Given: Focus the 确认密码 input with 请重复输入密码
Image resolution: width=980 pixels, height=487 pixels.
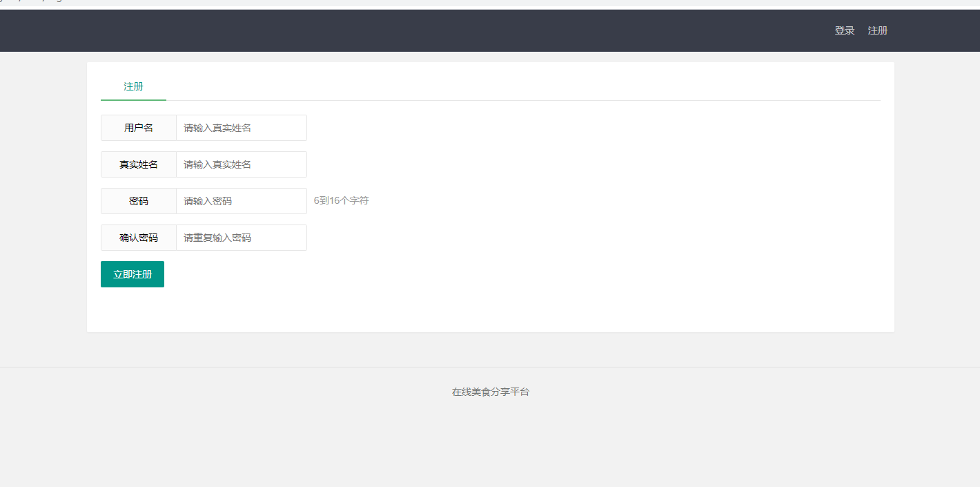Looking at the screenshot, I should (x=241, y=238).
